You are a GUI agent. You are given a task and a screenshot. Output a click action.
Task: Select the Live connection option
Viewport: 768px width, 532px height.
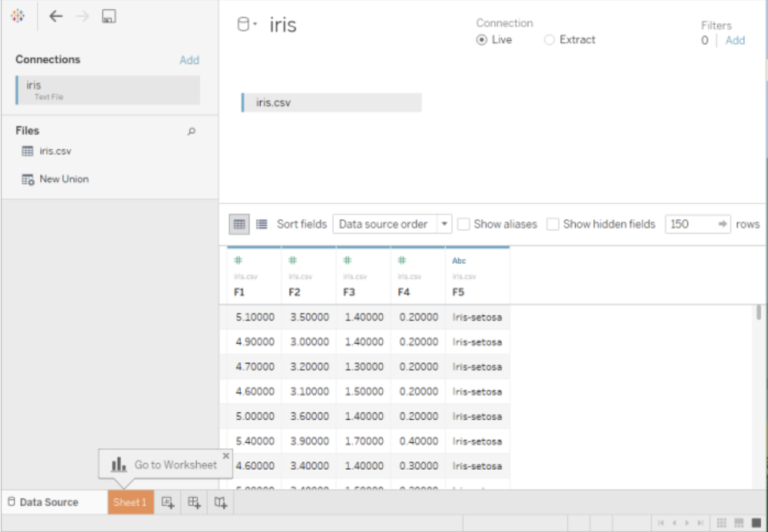(x=482, y=40)
